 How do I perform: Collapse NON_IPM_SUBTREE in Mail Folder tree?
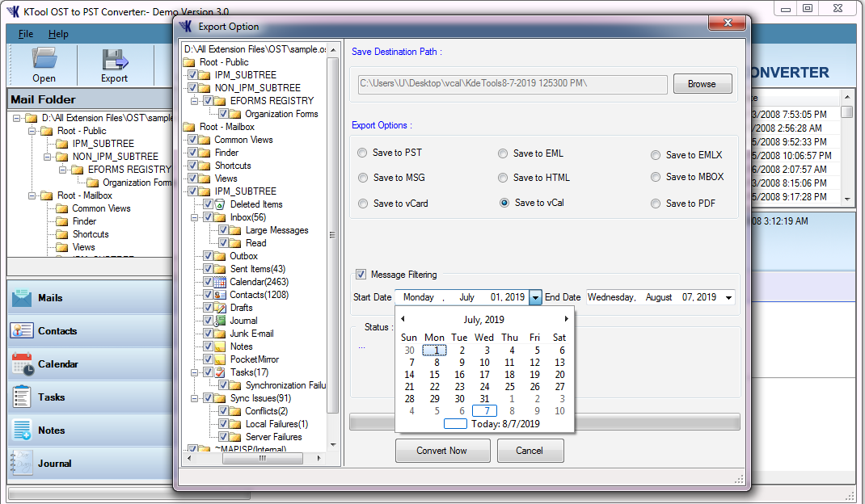48,157
